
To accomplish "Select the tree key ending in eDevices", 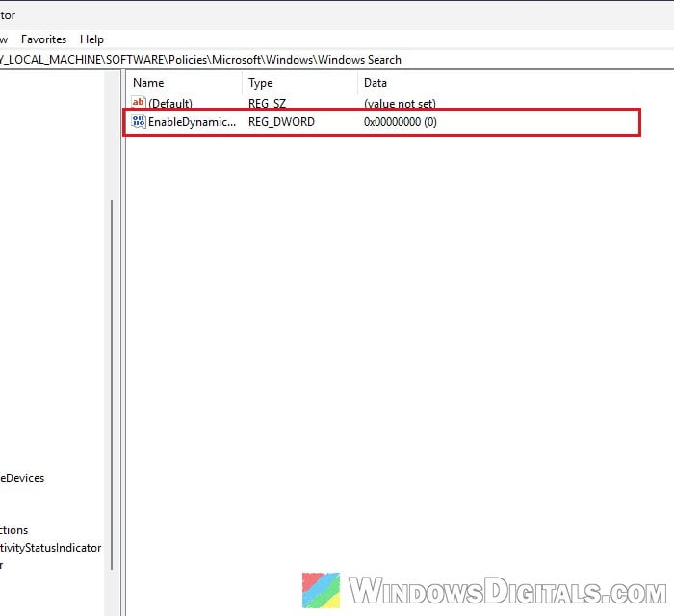I will click(22, 478).
